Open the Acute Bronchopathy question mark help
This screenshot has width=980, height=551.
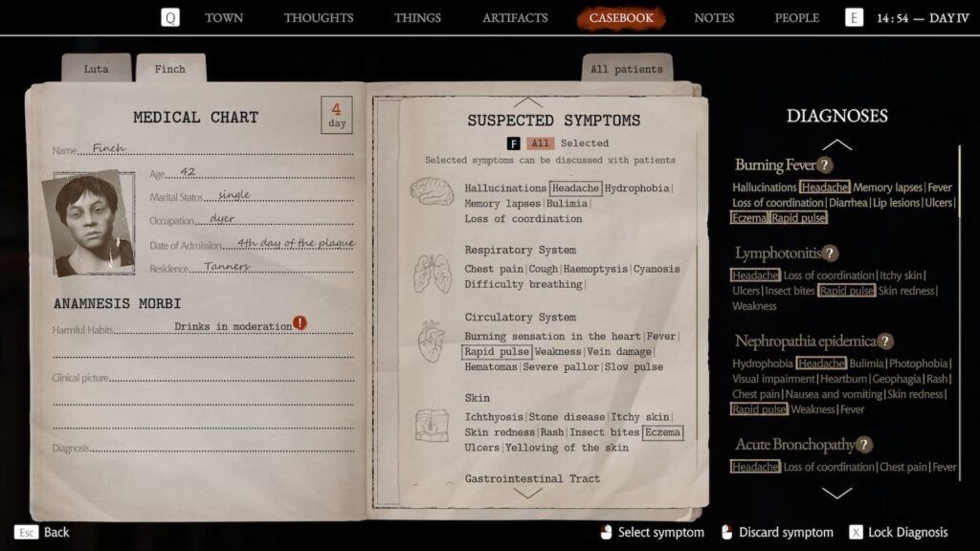click(864, 445)
